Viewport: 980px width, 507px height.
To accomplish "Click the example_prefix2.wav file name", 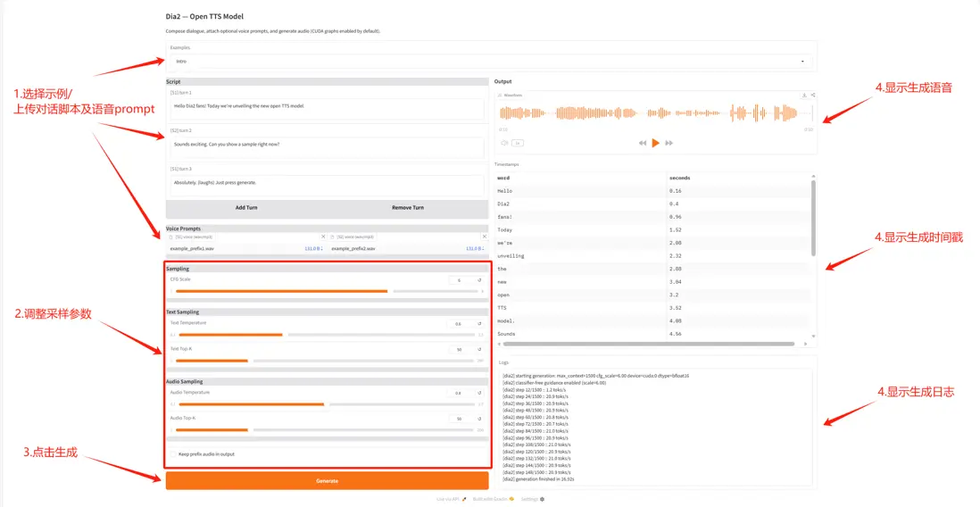I will click(x=353, y=249).
